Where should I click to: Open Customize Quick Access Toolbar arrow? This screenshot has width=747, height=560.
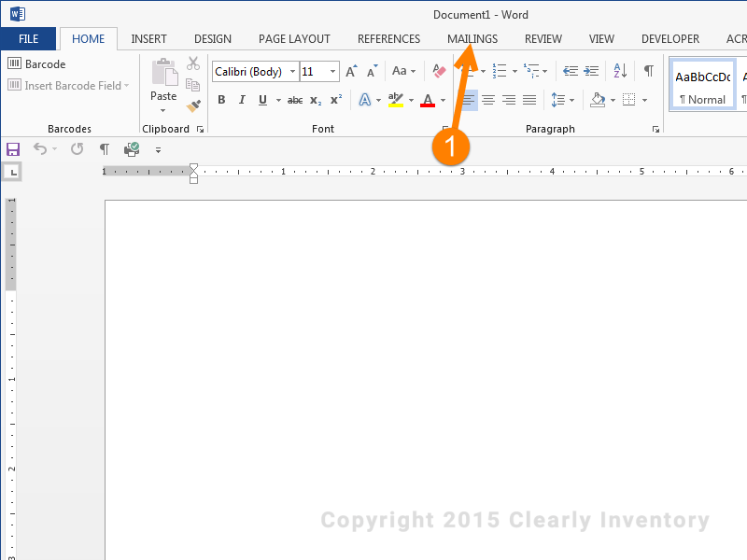[158, 150]
